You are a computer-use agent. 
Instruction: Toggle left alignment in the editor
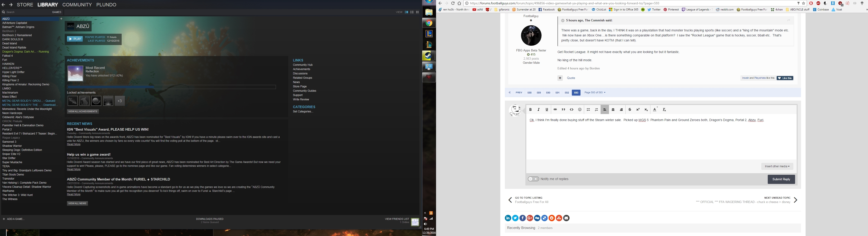pos(605,110)
